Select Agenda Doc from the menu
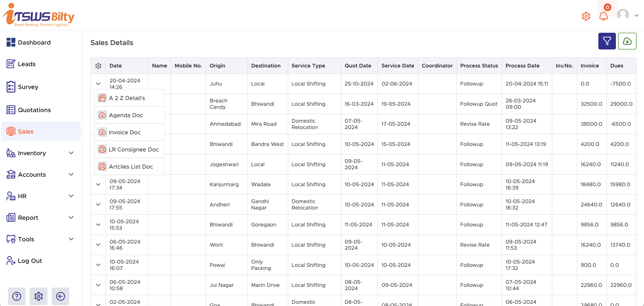The width and height of the screenshot is (644, 306). coord(126,115)
